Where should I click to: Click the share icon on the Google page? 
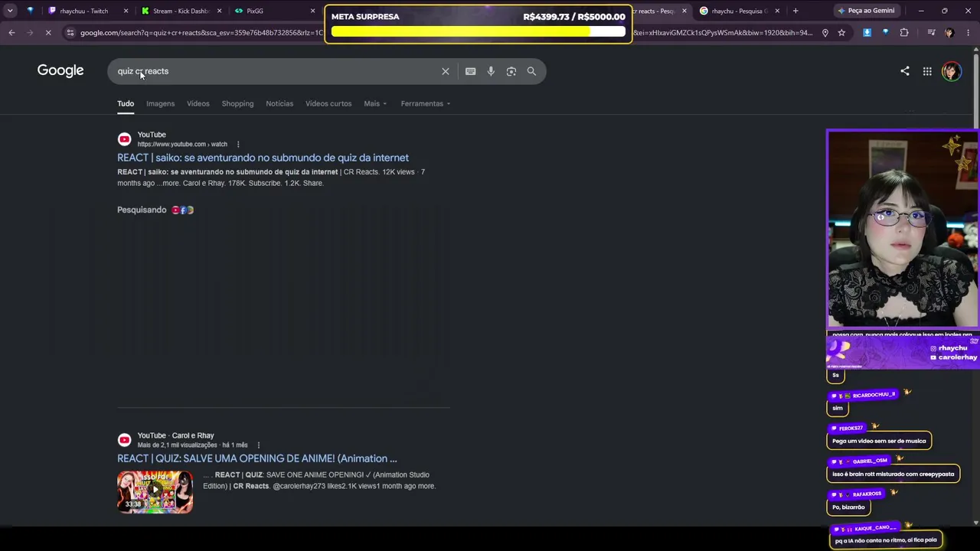click(905, 71)
